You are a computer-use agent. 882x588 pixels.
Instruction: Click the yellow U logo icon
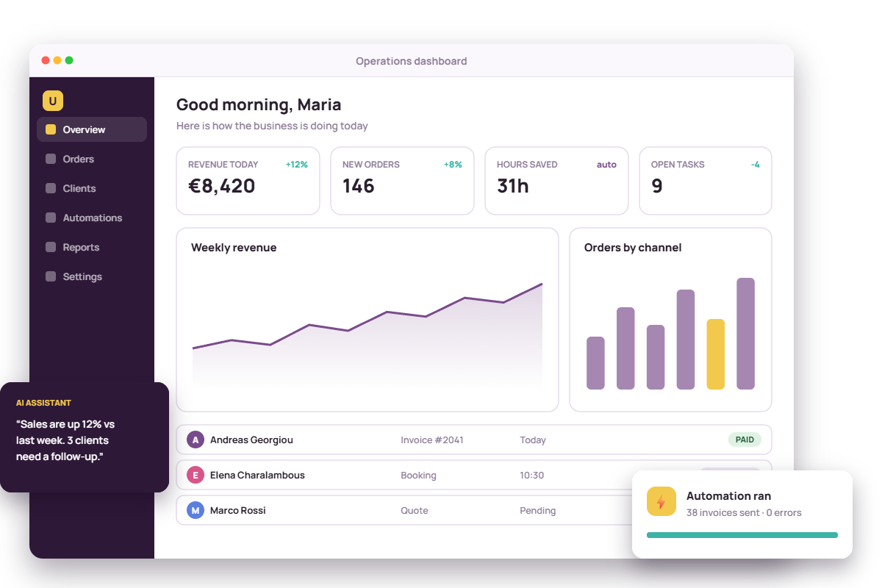pyautogui.click(x=53, y=101)
